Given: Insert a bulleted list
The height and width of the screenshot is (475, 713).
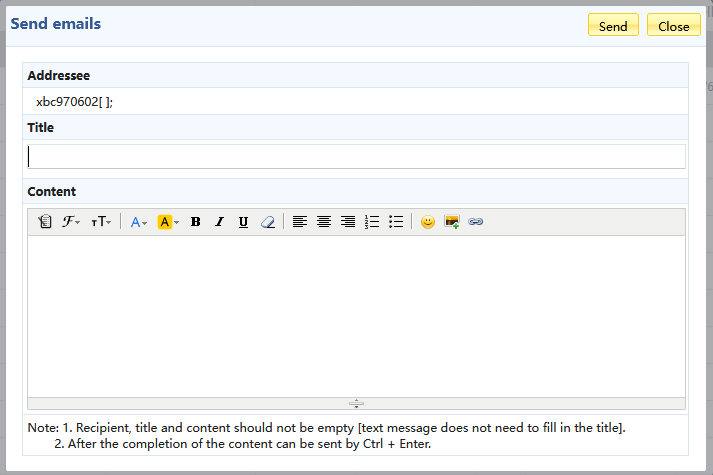Looking at the screenshot, I should (396, 222).
